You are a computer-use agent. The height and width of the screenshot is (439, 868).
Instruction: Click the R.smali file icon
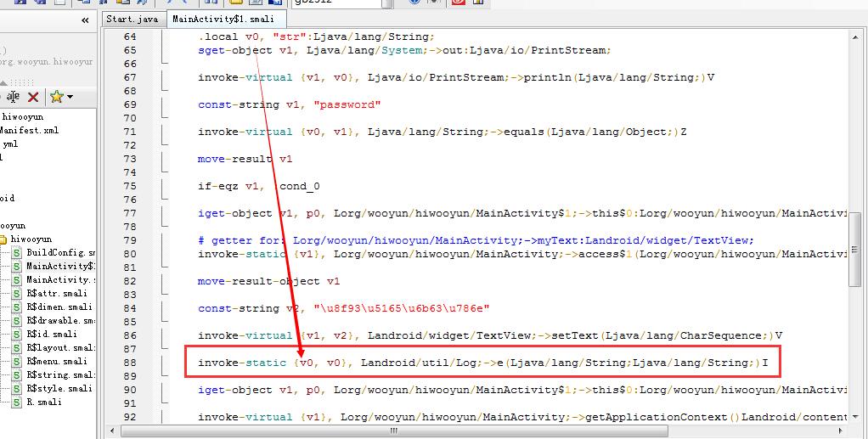tap(16, 402)
